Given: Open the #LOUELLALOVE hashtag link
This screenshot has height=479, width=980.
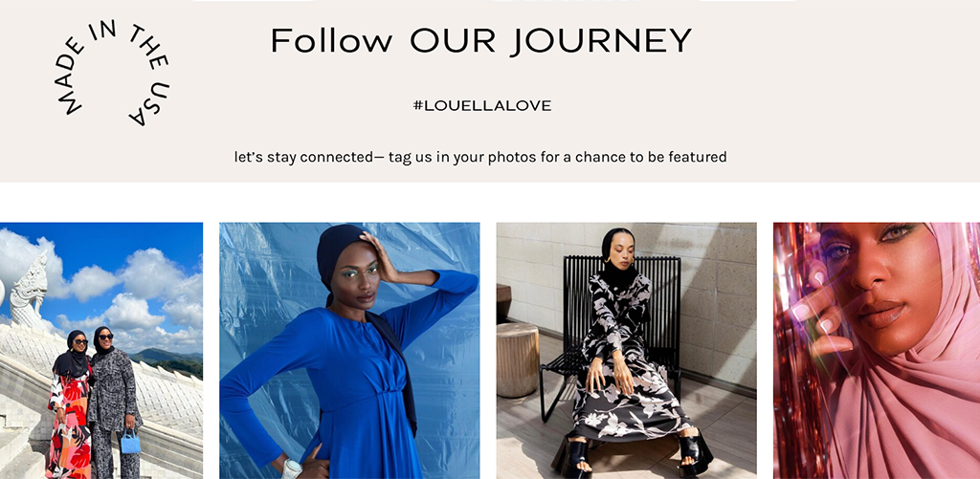Looking at the screenshot, I should point(482,106).
